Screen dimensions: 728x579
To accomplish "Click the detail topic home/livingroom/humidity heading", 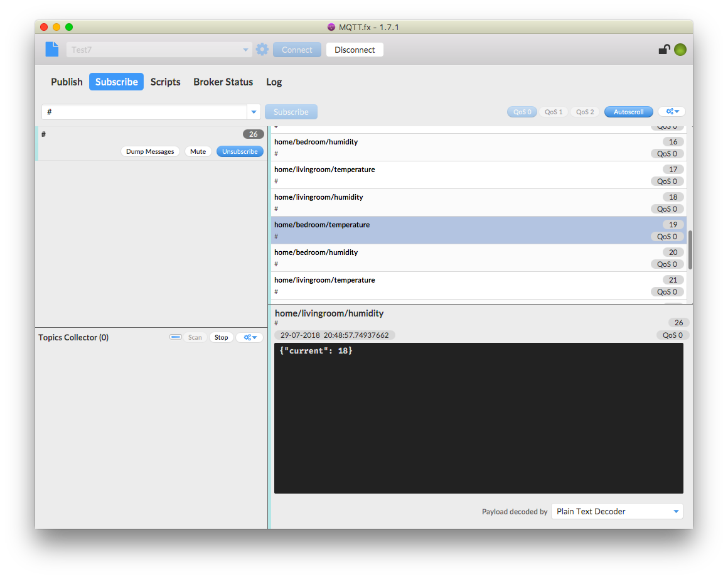I will pos(329,313).
